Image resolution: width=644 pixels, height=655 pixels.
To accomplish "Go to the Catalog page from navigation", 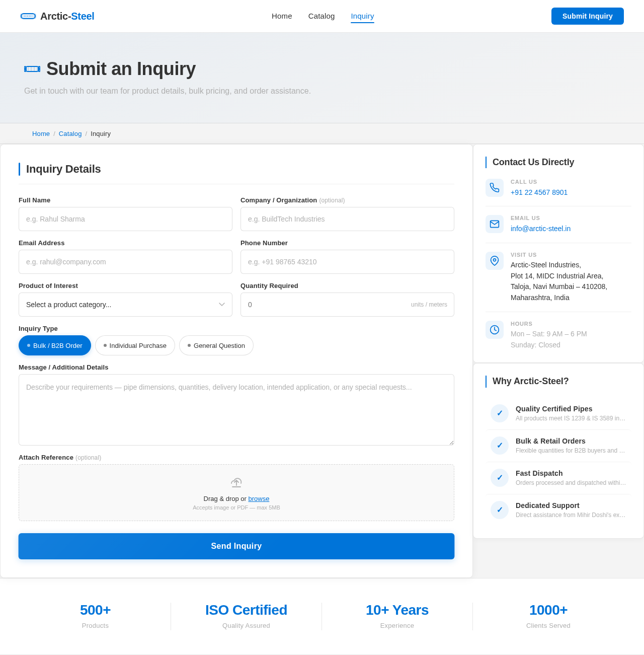I will click(321, 16).
